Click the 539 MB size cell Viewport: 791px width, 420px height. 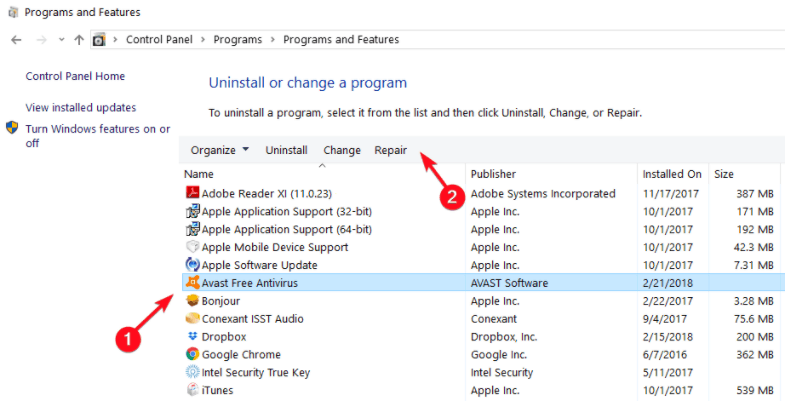[x=755, y=390]
